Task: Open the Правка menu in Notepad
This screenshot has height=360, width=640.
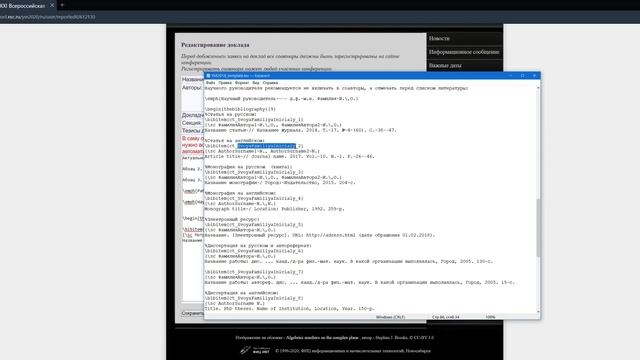Action: (225, 82)
